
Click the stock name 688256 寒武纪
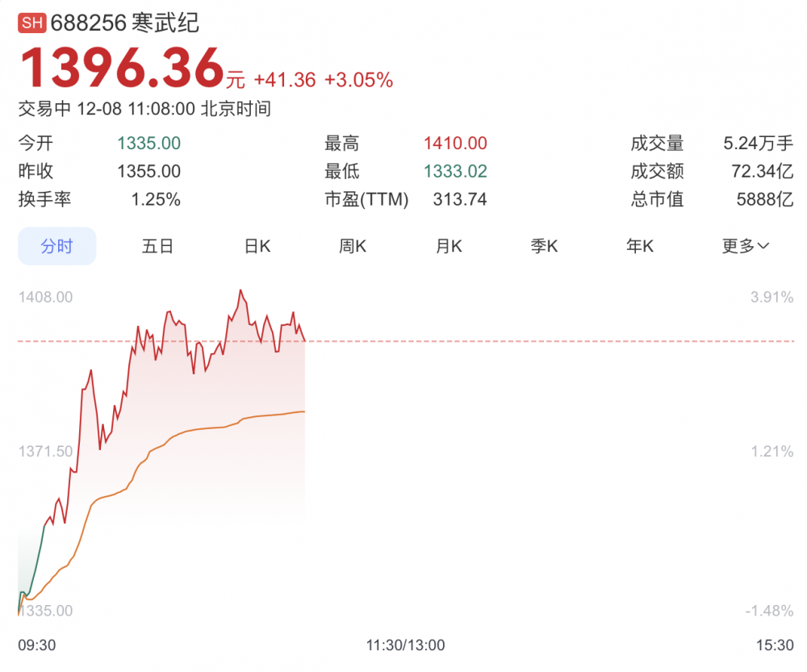(125, 23)
